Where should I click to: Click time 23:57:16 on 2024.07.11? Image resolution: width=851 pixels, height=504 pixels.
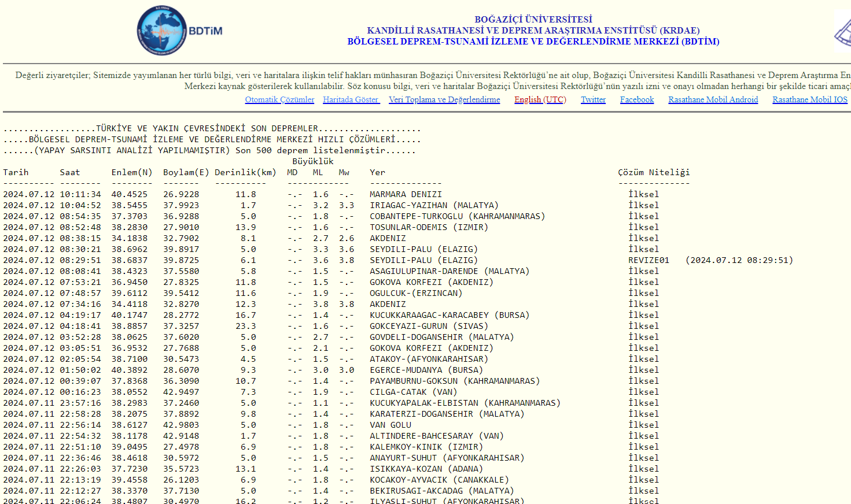pyautogui.click(x=80, y=403)
